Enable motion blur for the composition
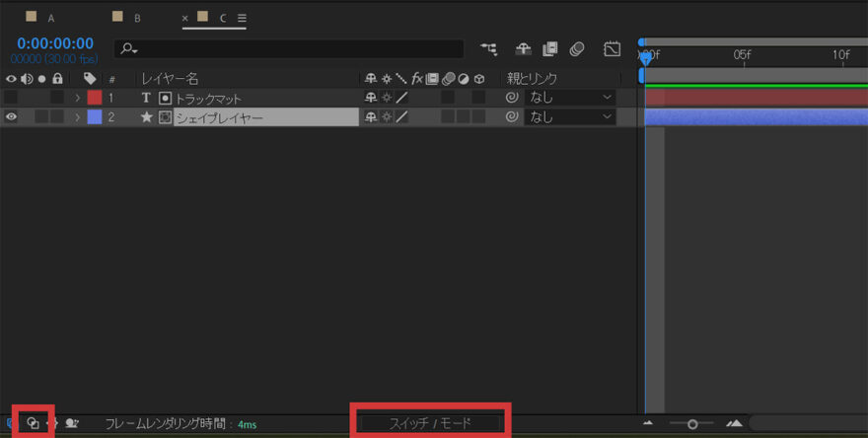 click(577, 49)
